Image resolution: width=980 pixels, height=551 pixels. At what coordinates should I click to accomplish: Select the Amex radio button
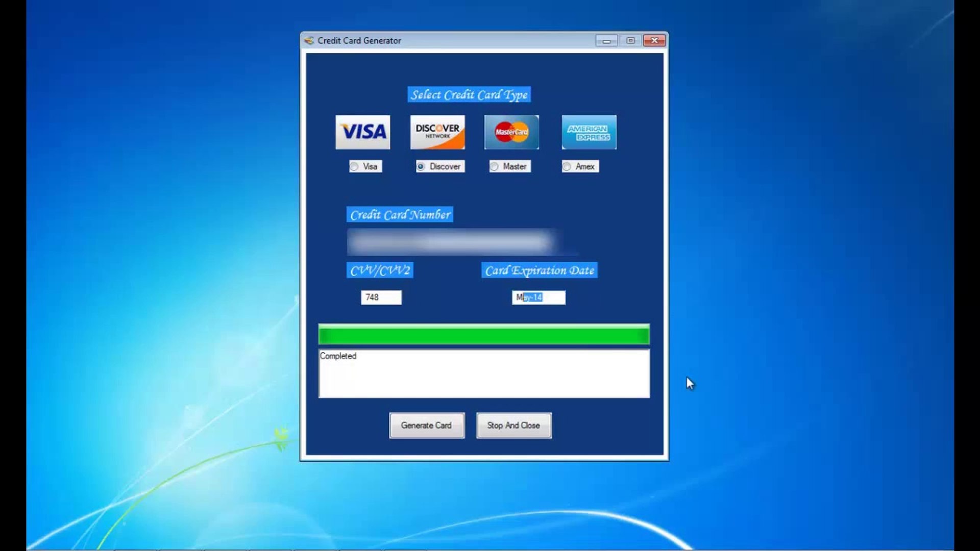click(568, 166)
